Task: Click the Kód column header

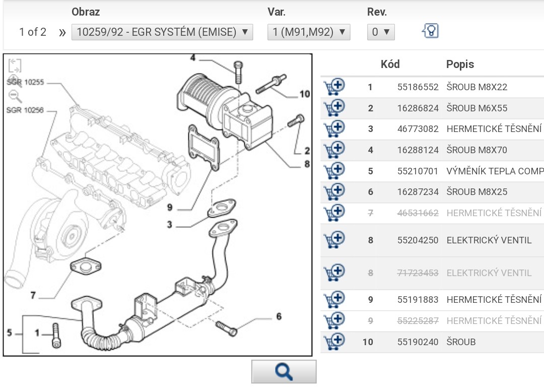Action: tap(390, 64)
